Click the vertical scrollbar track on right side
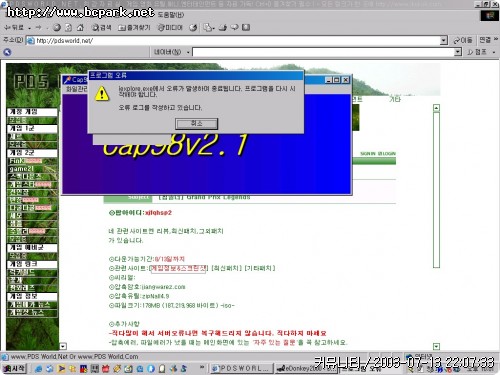This screenshot has width=500, height=375. tap(436, 190)
